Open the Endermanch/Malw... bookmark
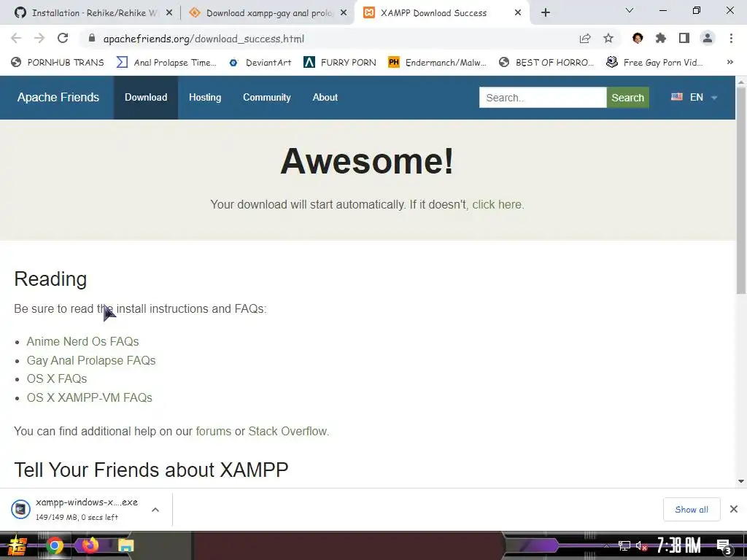 437,63
